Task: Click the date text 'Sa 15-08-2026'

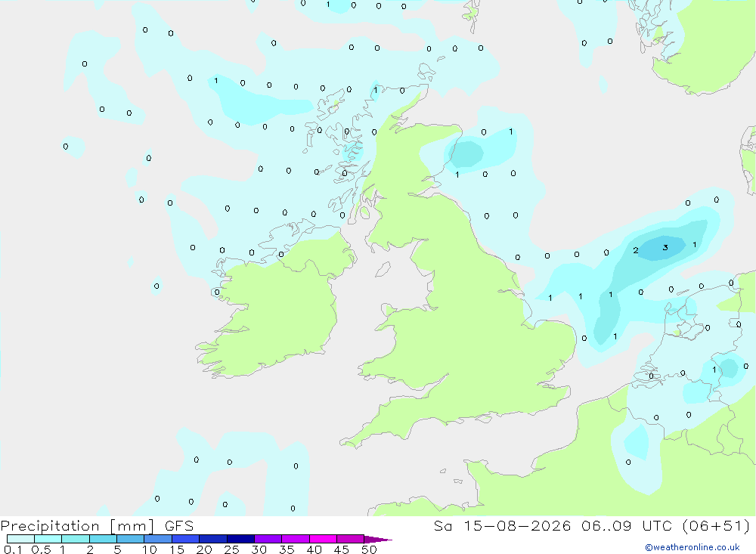Action: tap(502, 526)
